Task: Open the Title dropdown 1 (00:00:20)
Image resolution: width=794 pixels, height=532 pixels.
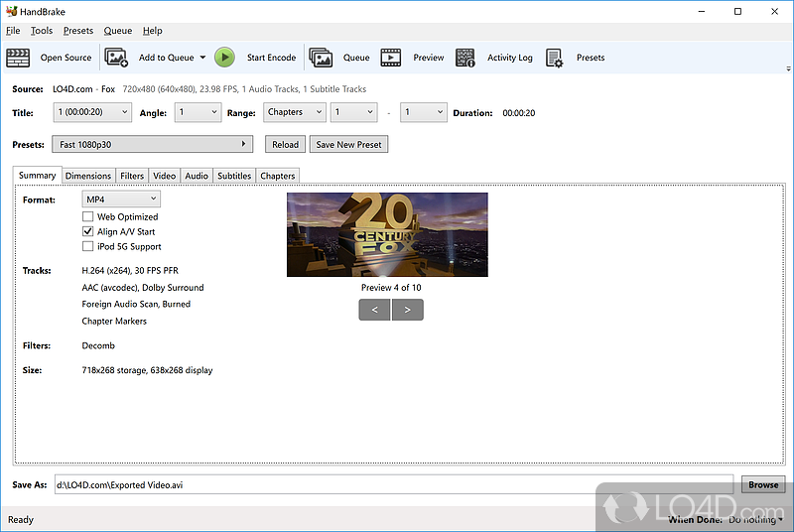Action: coord(92,112)
